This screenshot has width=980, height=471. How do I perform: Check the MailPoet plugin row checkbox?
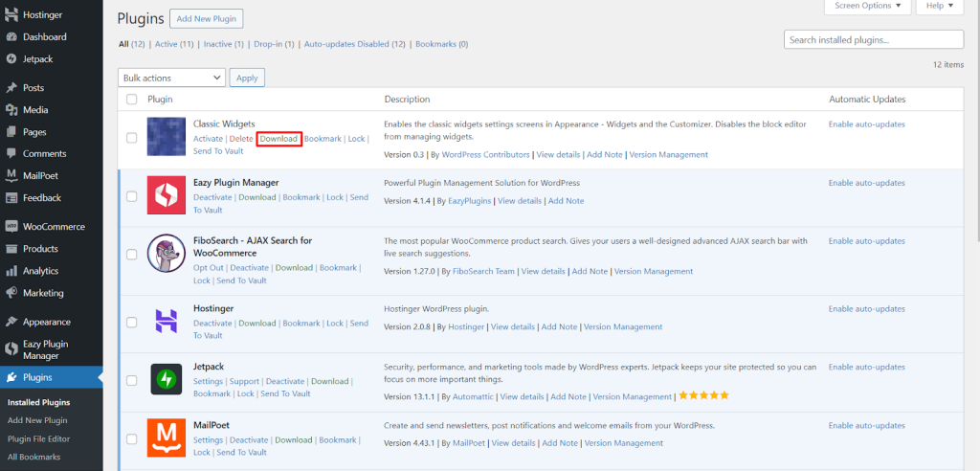(x=132, y=439)
